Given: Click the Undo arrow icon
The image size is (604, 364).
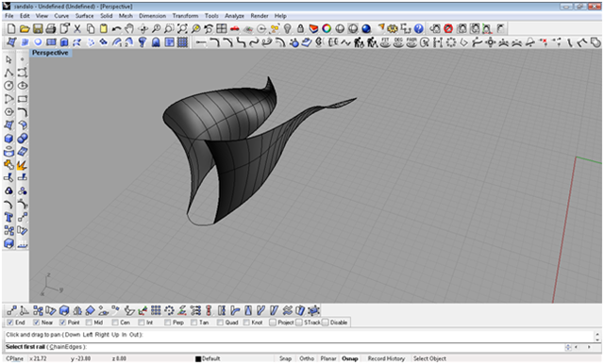Looking at the screenshot, I should click(116, 28).
